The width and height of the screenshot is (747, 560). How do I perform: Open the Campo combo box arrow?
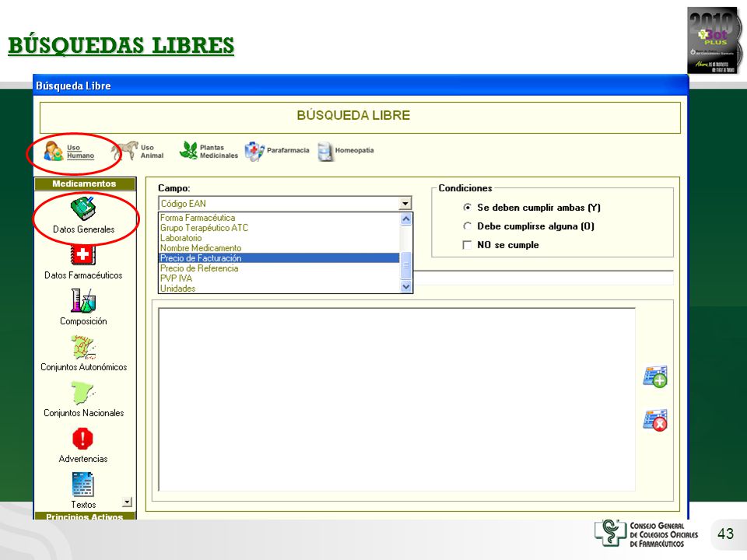point(405,203)
